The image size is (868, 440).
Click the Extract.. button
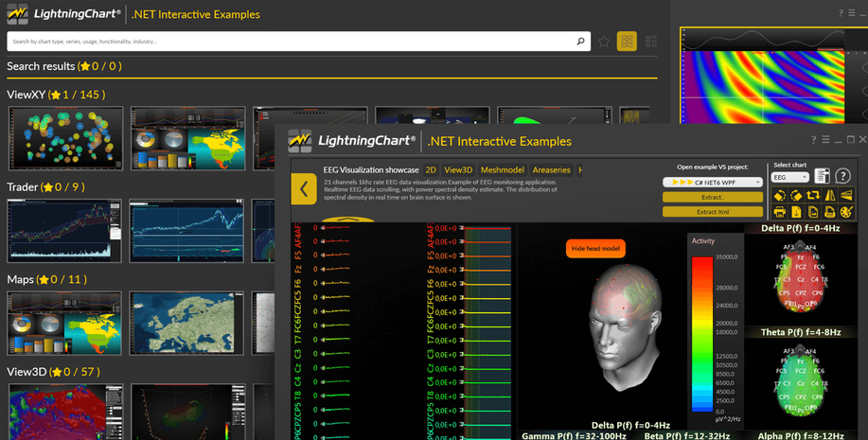(x=713, y=197)
